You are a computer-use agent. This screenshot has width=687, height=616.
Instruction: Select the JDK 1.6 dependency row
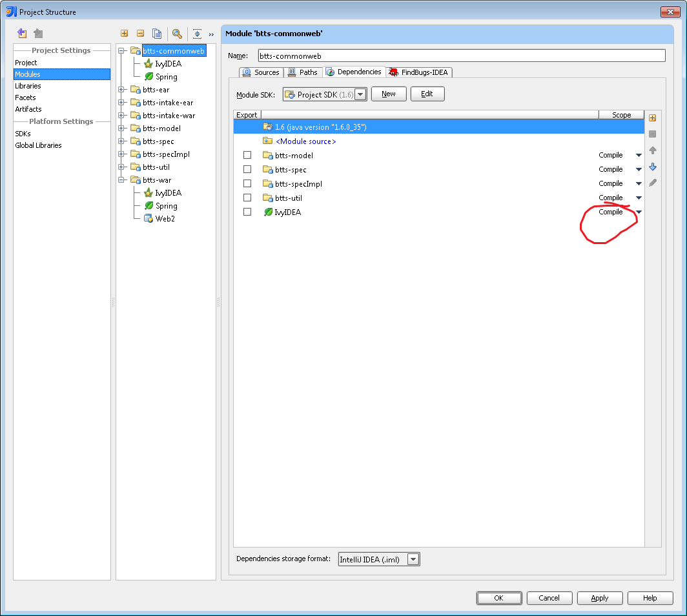pyautogui.click(x=438, y=127)
